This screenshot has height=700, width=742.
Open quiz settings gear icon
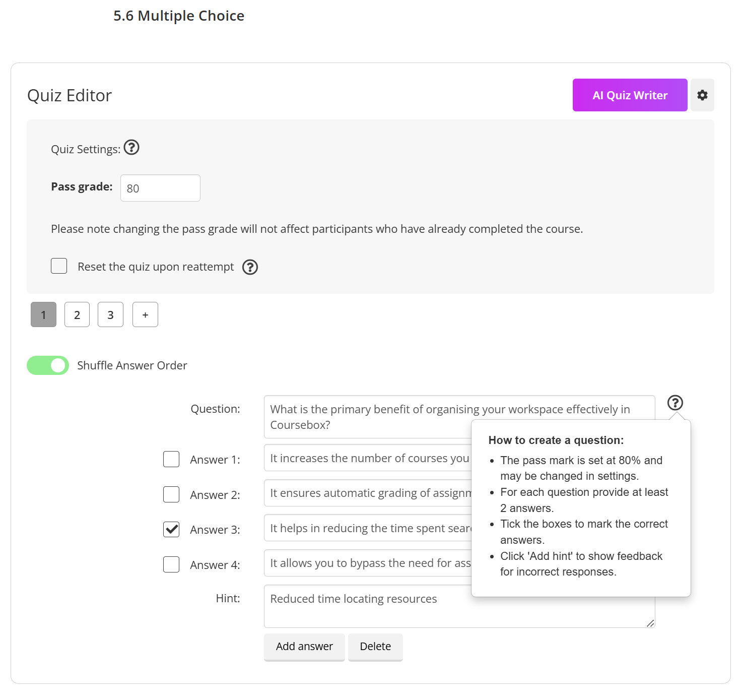point(702,95)
